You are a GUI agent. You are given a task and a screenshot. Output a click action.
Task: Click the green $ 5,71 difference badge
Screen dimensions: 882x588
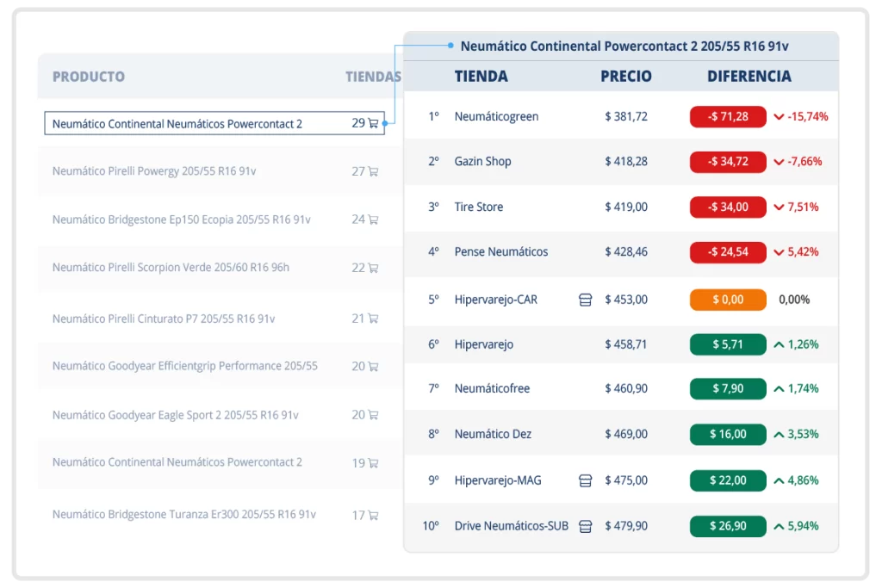pos(728,344)
